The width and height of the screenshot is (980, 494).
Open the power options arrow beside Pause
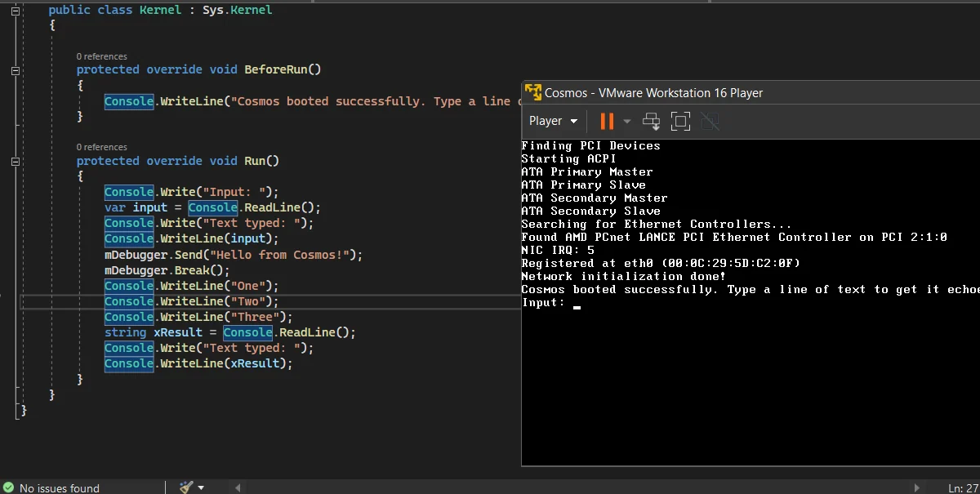tap(627, 122)
